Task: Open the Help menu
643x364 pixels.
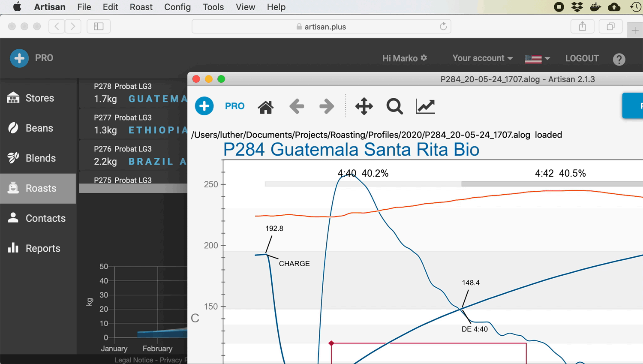Action: point(276,7)
